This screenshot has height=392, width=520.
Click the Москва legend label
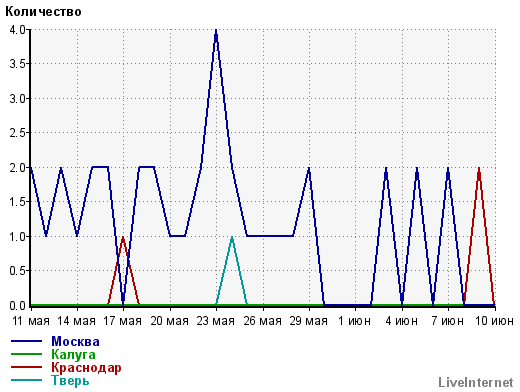coord(75,341)
